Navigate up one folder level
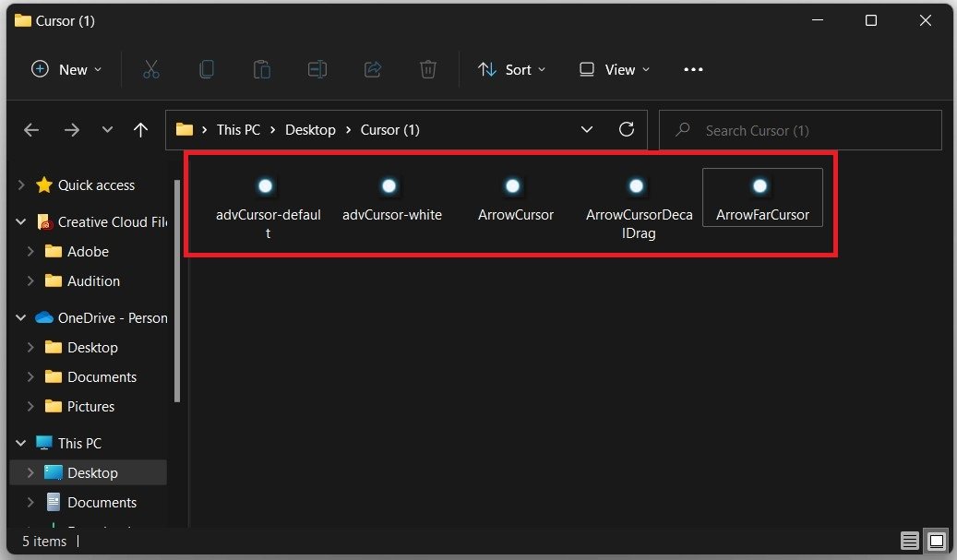Screen dimensions: 957x560 140,129
